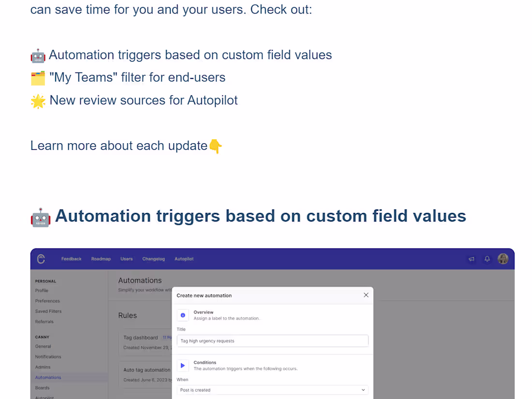Viewport: 532px width, 399px height.
Task: Open the announcements megaphone icon
Action: [472, 259]
